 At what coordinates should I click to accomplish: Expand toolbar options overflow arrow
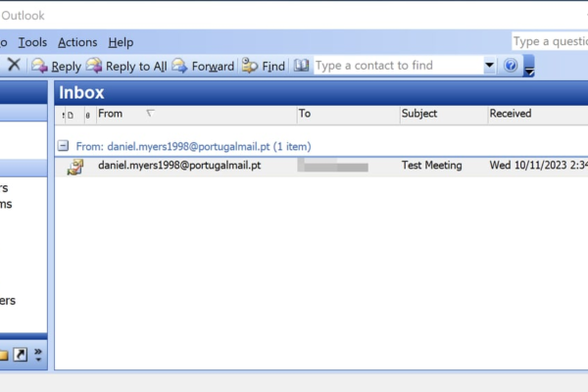[x=529, y=68]
